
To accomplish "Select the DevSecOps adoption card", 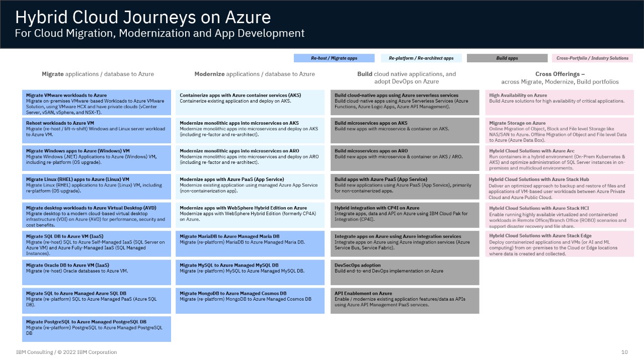I will pos(405,272).
